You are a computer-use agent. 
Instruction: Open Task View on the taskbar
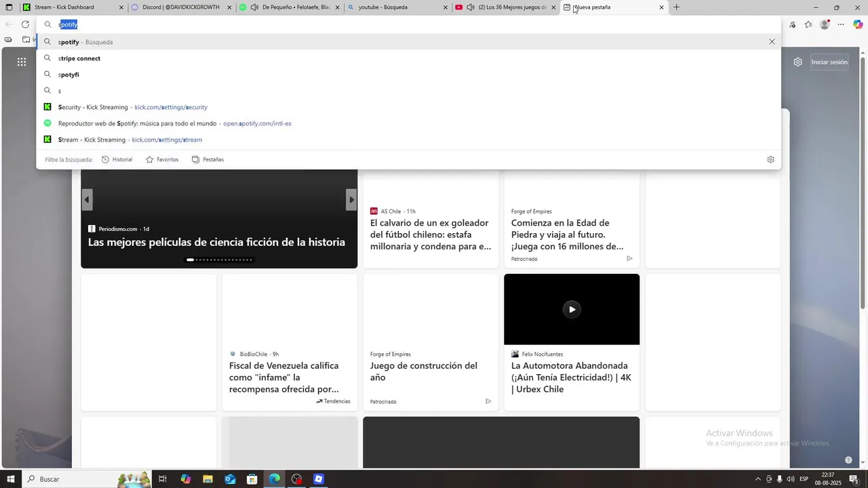(163, 479)
